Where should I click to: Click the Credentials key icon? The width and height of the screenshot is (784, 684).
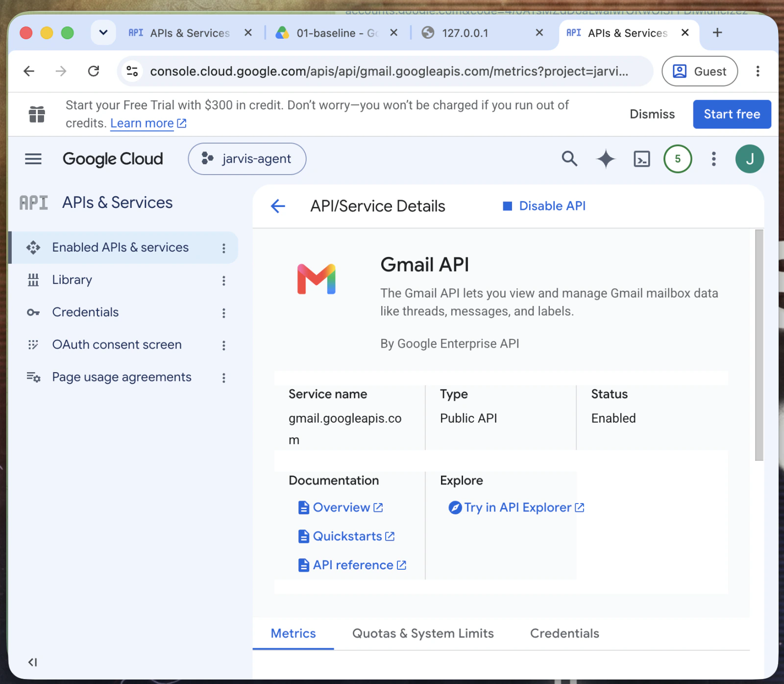tap(33, 312)
